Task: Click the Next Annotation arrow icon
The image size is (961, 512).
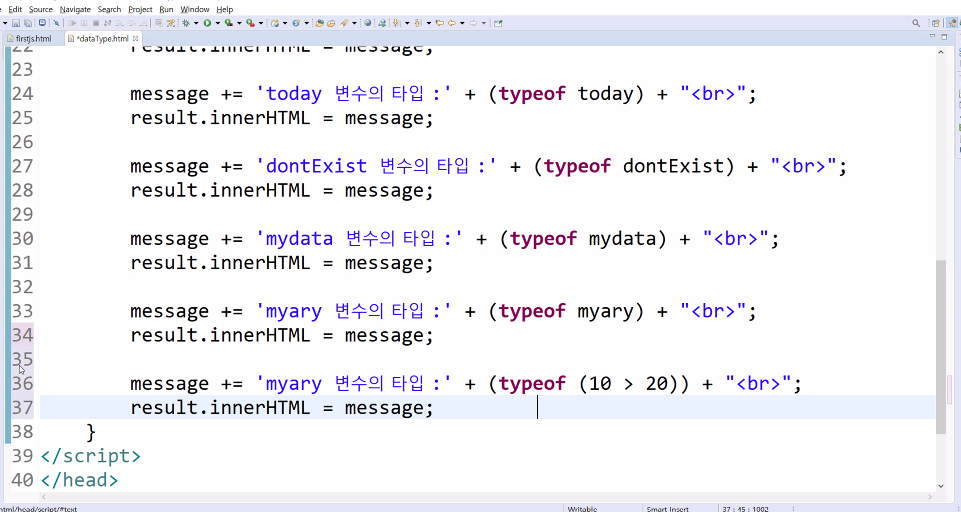Action: (x=396, y=23)
